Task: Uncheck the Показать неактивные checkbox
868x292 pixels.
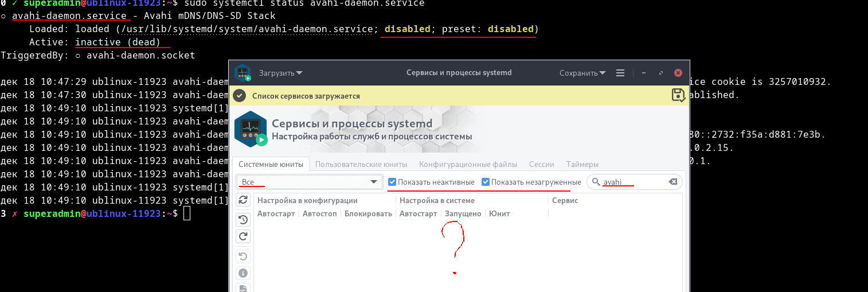Action: point(392,182)
